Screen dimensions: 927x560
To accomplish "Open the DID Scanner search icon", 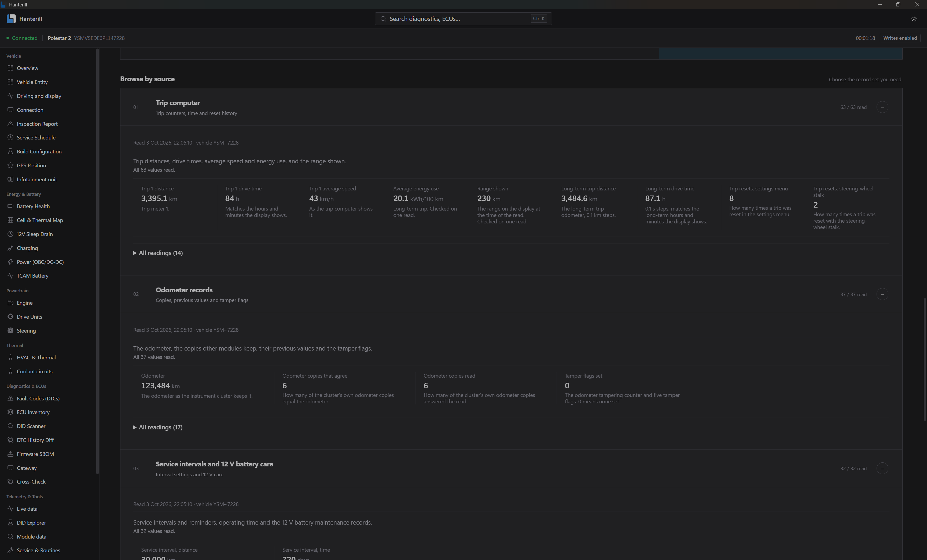I will (x=10, y=426).
